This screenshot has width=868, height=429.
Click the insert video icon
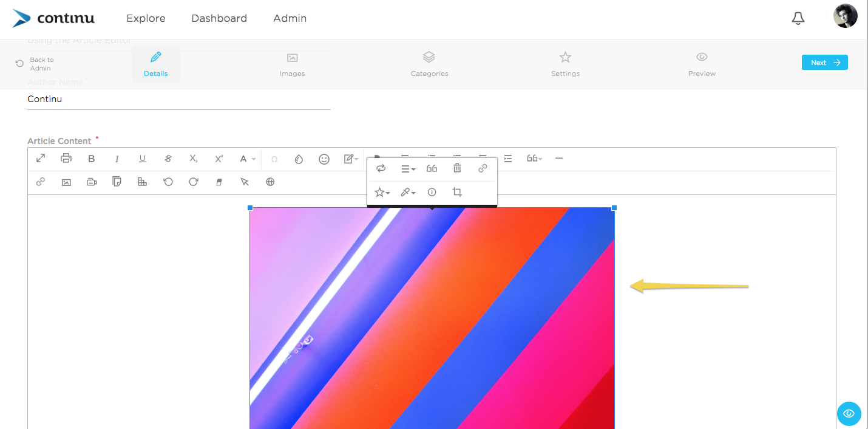(92, 182)
